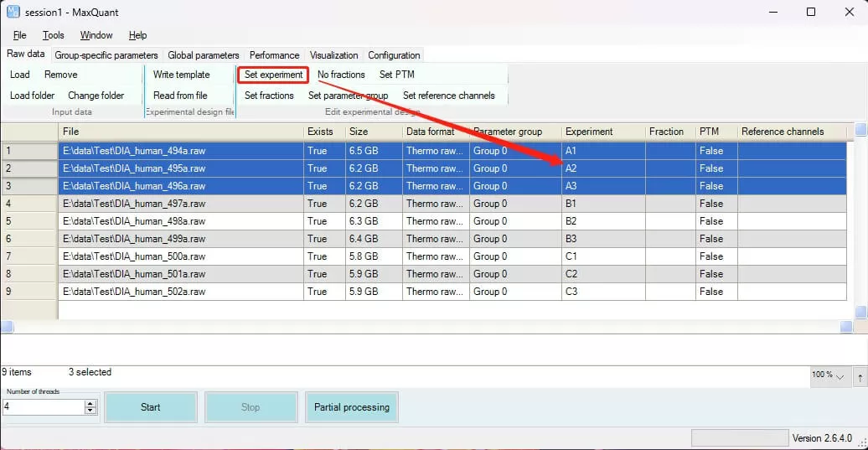Image resolution: width=868 pixels, height=450 pixels.
Task: Click the up arrow button beside zoom percentage
Action: click(x=860, y=377)
